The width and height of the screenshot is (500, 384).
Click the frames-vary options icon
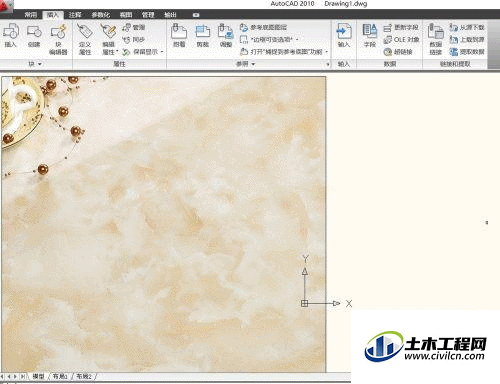pyautogui.click(x=244, y=40)
